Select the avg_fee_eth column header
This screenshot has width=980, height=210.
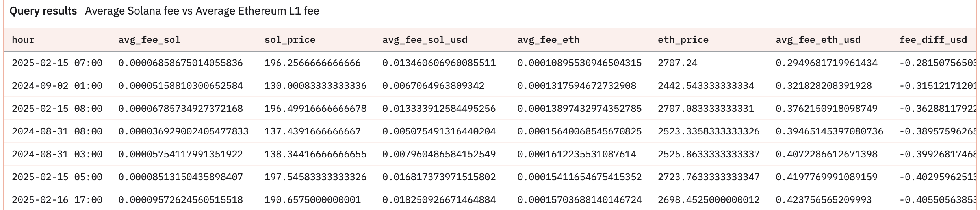coord(548,40)
